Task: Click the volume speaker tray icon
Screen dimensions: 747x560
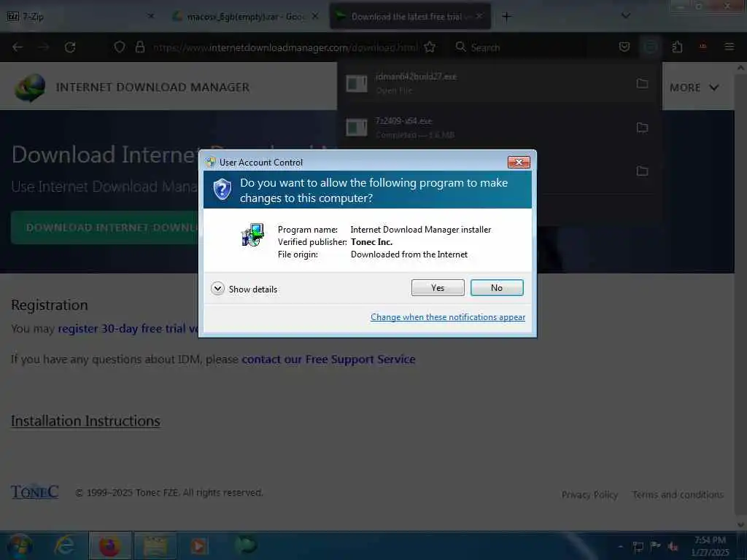Action: point(673,546)
